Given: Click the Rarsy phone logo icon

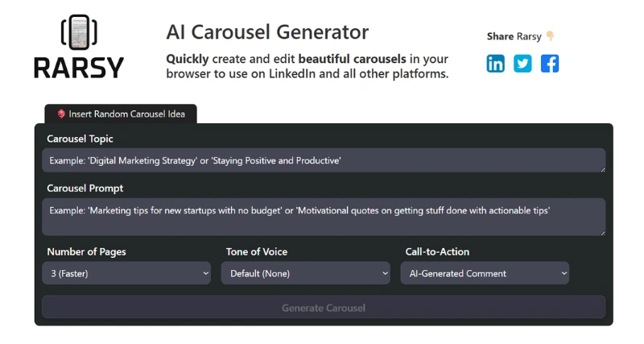Looking at the screenshot, I should click(x=79, y=34).
